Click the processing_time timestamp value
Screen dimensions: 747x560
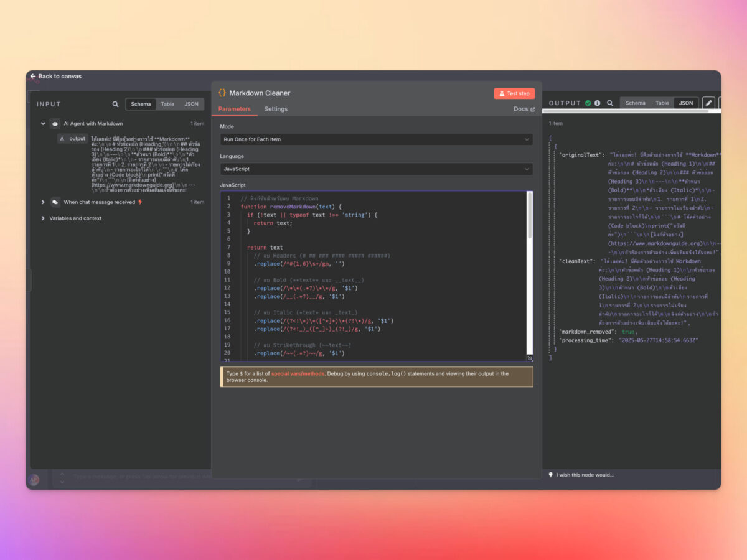click(659, 340)
